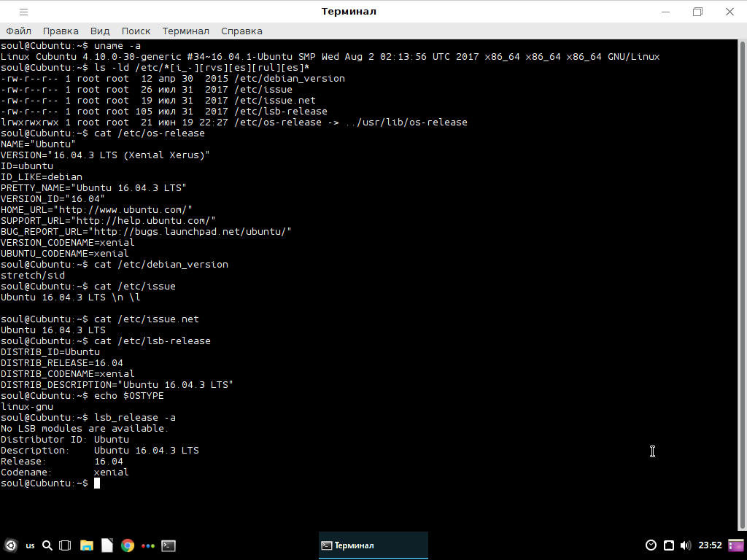
Task: Click the 'ID_LIKE=debian' line
Action: [42, 177]
